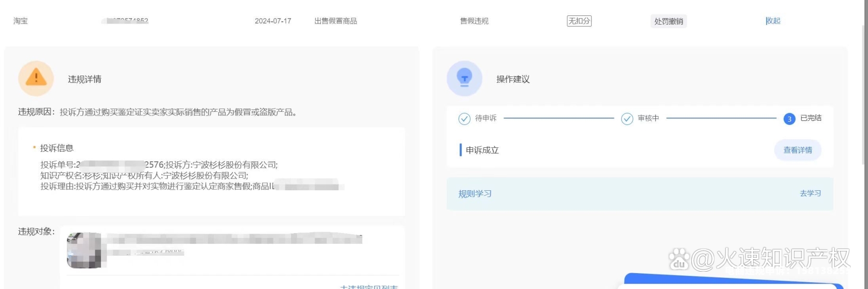Click the 审核中 step checkmark icon
The width and height of the screenshot is (868, 289).
pyautogui.click(x=627, y=118)
